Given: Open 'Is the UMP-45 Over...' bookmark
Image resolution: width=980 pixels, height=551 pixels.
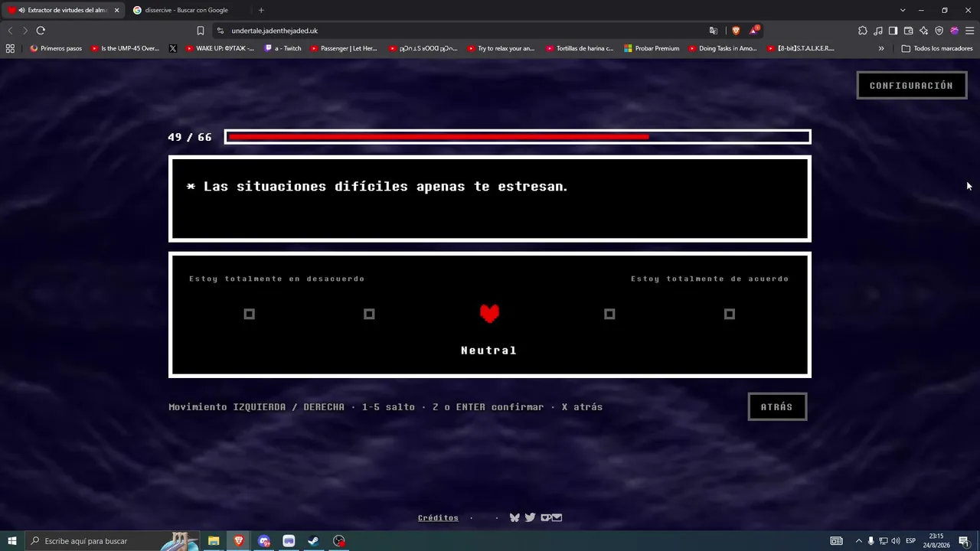Looking at the screenshot, I should (125, 48).
